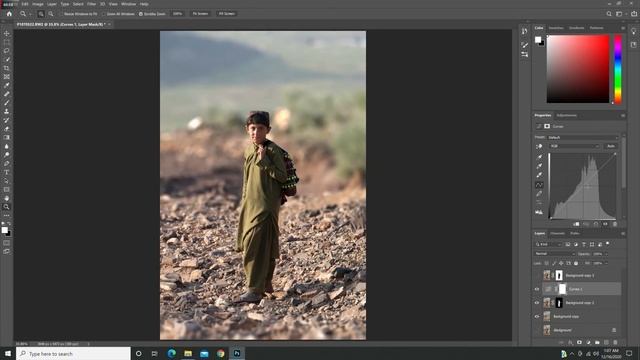This screenshot has width=640, height=360.
Task: Toggle layer filtering on or off
Action: coord(608,244)
